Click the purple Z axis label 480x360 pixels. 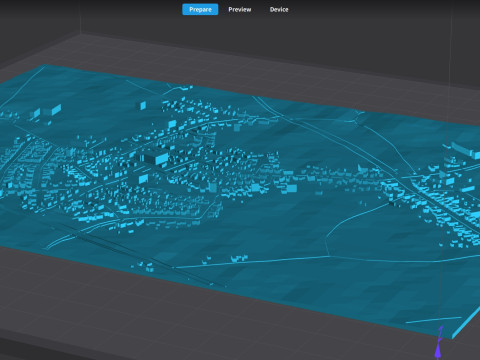coord(441,333)
